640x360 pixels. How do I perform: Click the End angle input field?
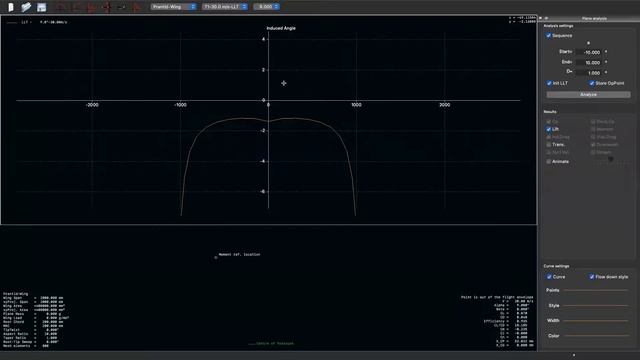[589, 62]
